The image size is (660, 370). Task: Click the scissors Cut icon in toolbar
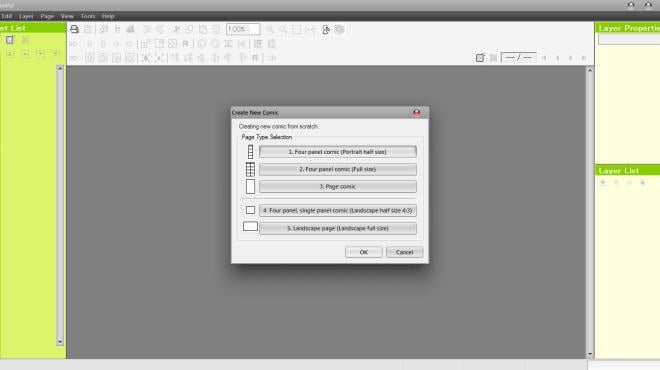(x=176, y=29)
